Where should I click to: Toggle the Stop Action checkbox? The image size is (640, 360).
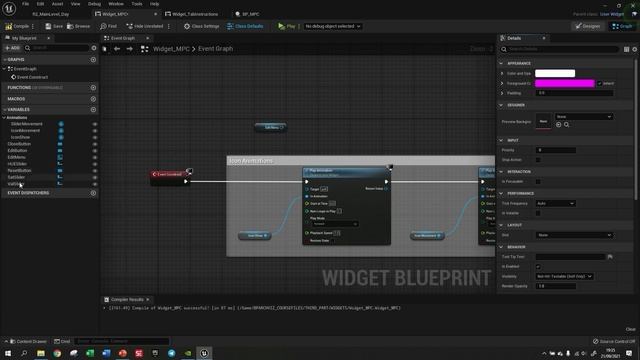pos(538,160)
